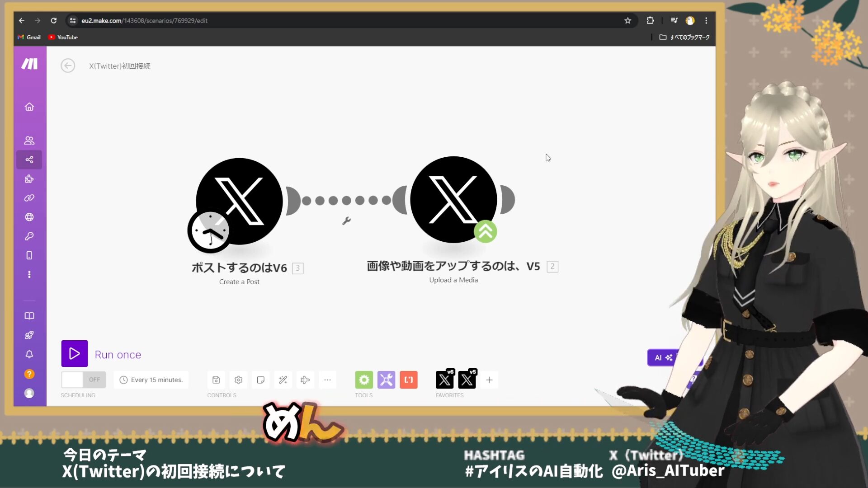Open Gmail bookmark

coord(29,38)
